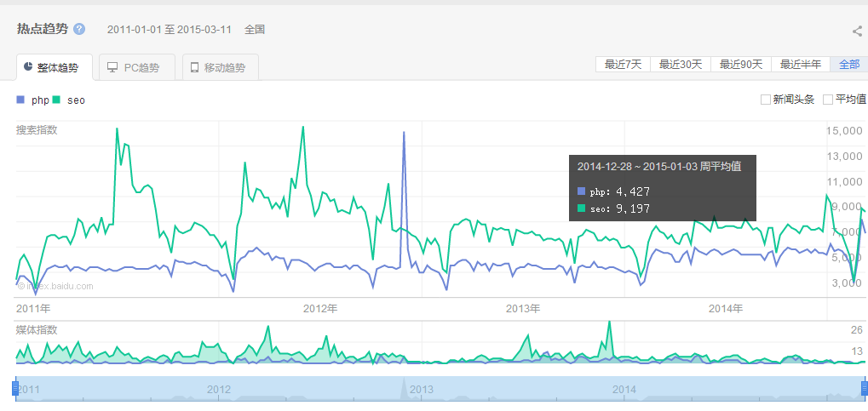The image size is (868, 411).
Task: Click the 2012 marker on the timeline navigator
Action: coord(219,390)
